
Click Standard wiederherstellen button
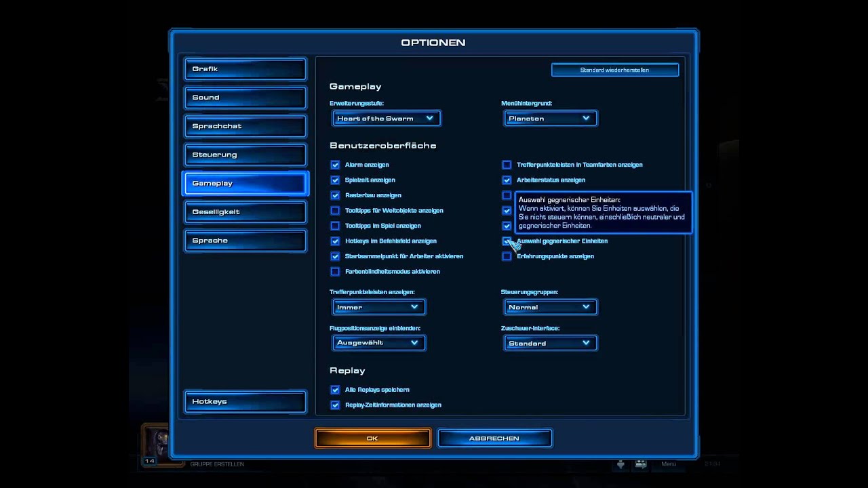[615, 70]
